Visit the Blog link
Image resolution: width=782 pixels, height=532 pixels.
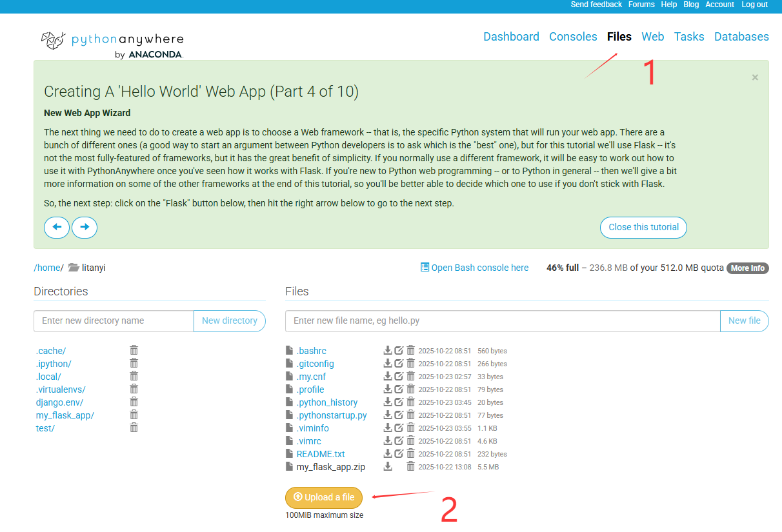[691, 5]
